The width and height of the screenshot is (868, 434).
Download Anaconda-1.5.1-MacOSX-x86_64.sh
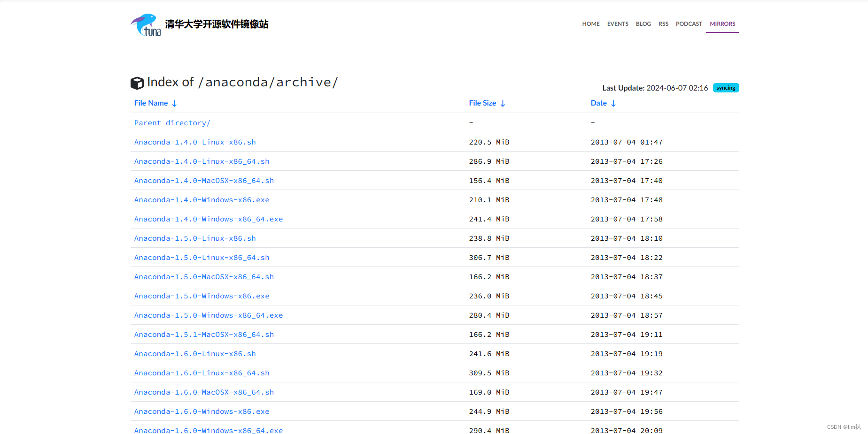click(204, 335)
